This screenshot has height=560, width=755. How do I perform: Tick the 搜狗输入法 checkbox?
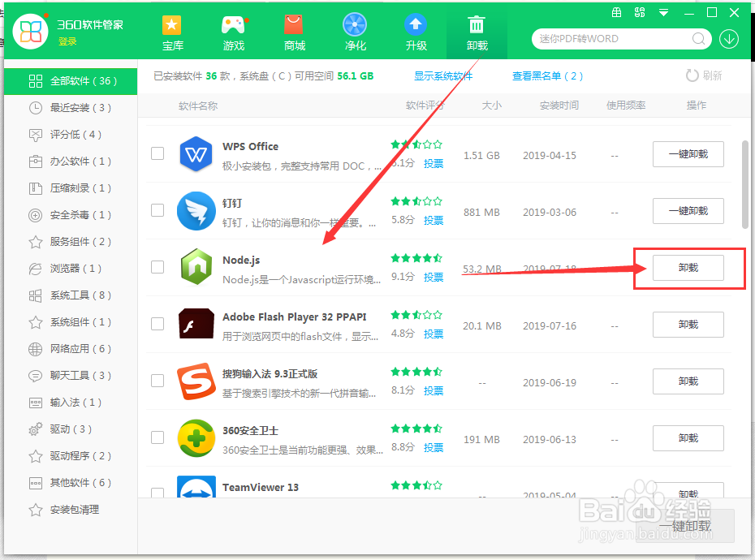pyautogui.click(x=157, y=381)
